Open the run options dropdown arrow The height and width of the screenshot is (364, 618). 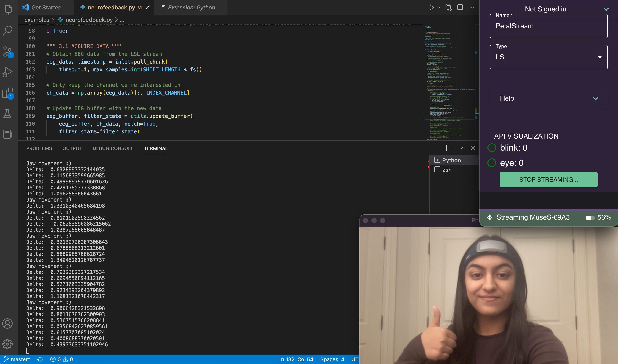[x=439, y=8]
